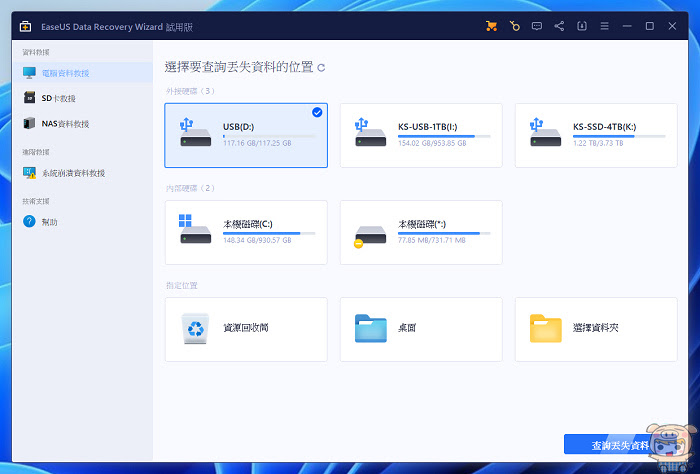This screenshot has width=700, height=474.
Task: Open NAS資料救援 in the sidebar
Action: (83, 123)
